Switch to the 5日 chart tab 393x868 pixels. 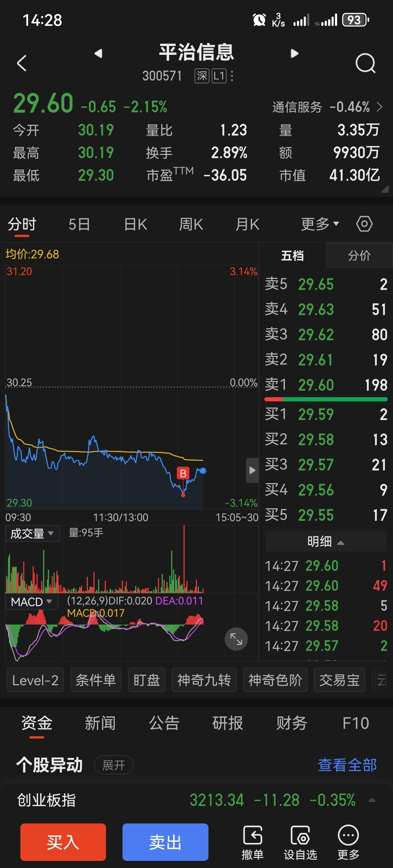coord(79,224)
